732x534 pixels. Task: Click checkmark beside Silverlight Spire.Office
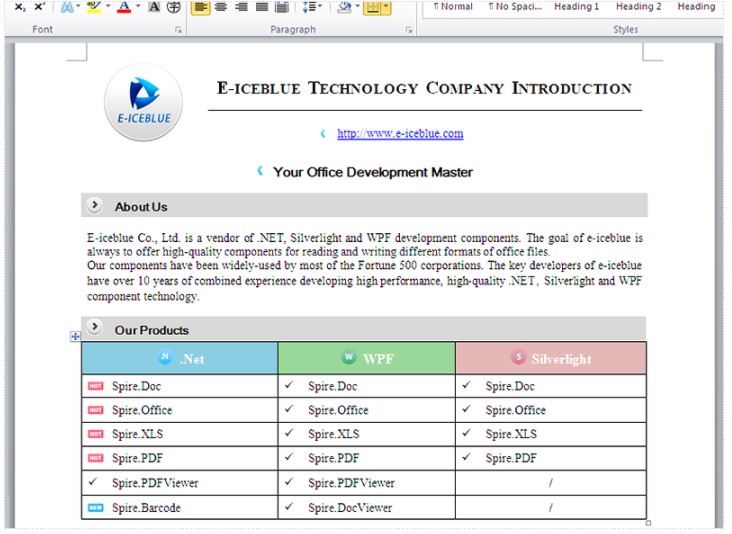466,408
